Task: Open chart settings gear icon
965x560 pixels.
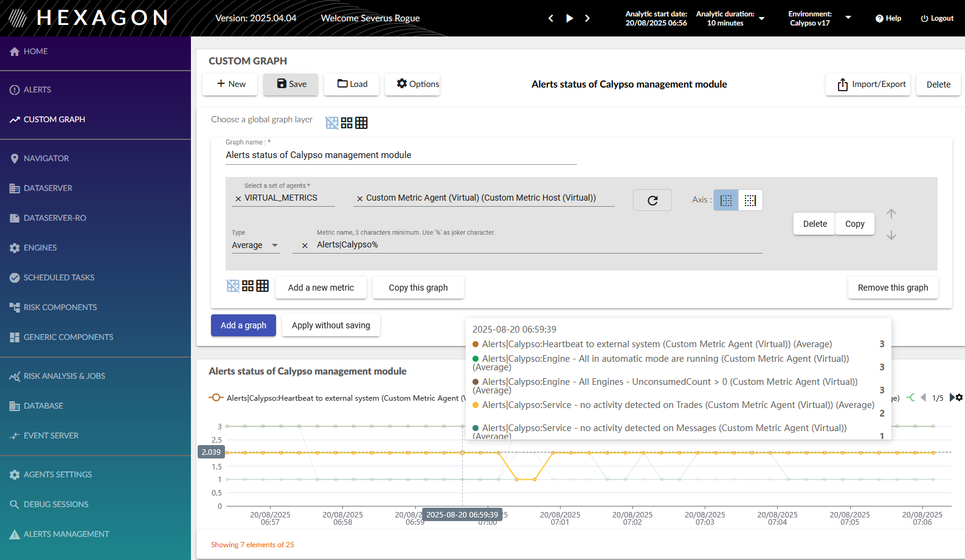Action: coord(960,398)
